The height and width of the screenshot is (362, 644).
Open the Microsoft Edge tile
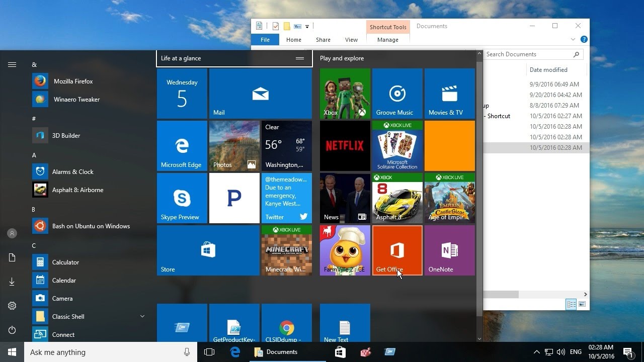(182, 146)
